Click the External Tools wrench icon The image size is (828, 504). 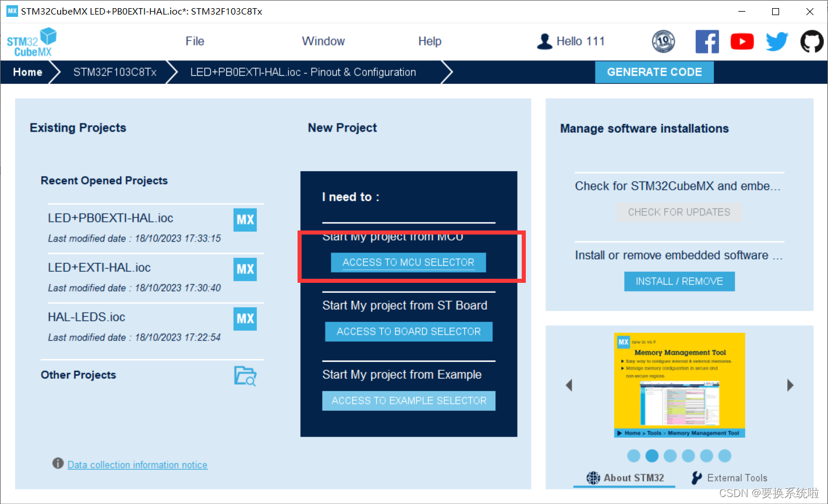pos(696,478)
